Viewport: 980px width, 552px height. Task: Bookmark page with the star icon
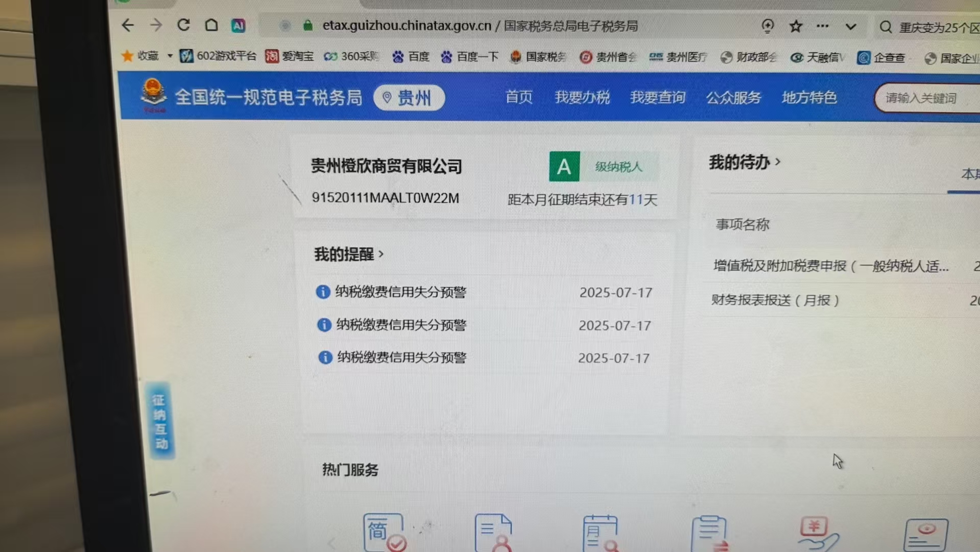(x=795, y=26)
